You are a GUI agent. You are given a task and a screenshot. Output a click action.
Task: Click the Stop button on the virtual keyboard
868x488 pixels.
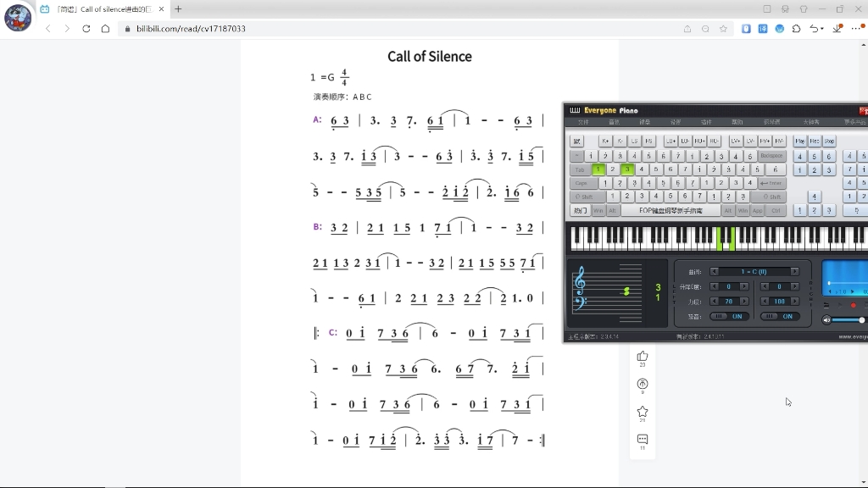click(x=829, y=141)
